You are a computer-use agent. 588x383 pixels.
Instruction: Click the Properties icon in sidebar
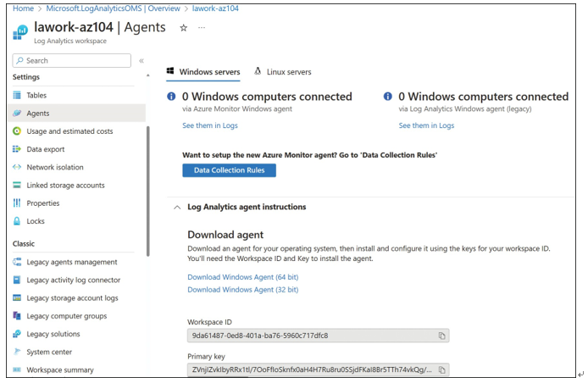tap(17, 203)
